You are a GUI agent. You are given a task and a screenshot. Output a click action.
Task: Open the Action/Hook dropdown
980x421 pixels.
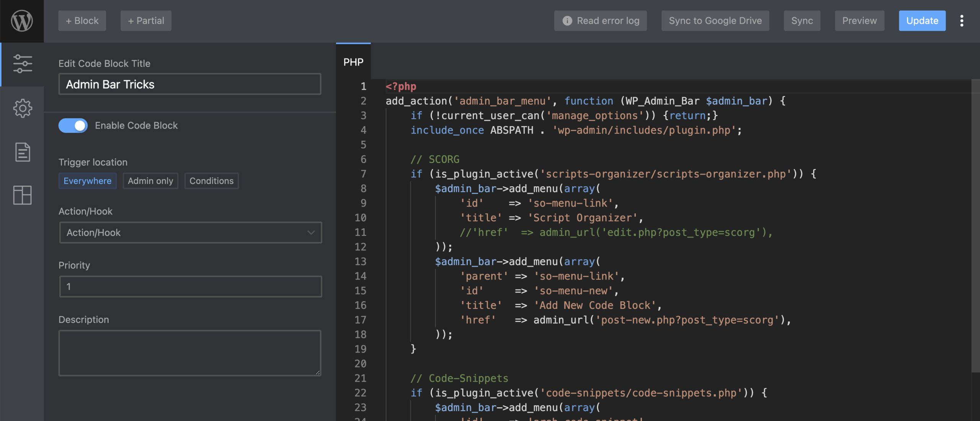[190, 232]
